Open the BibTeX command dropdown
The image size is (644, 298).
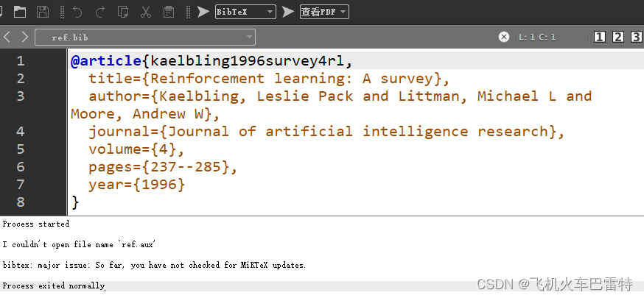pyautogui.click(x=270, y=12)
